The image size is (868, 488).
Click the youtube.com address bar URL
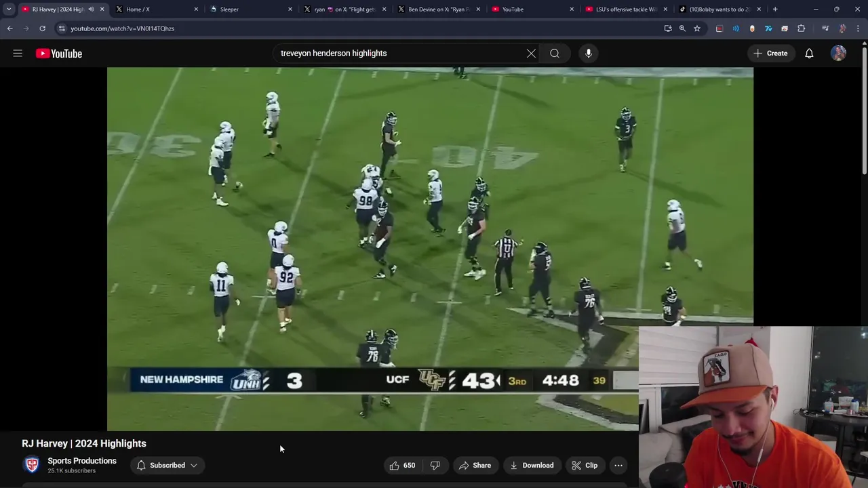123,28
